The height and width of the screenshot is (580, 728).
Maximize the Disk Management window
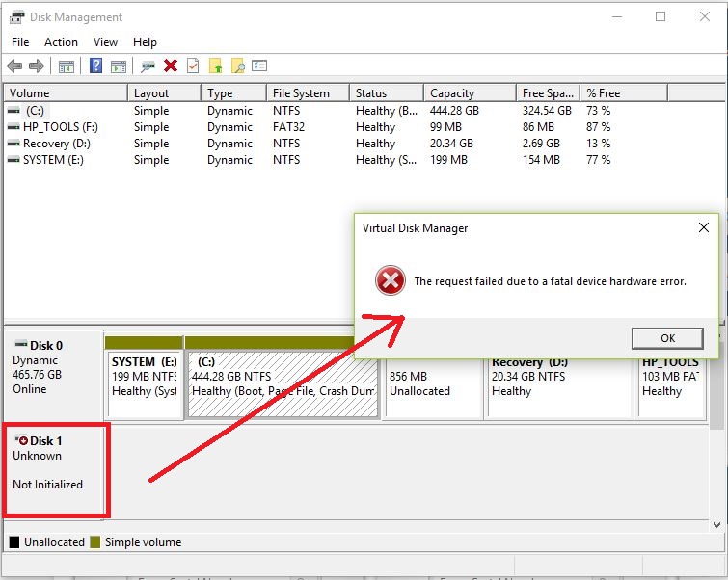pos(661,16)
